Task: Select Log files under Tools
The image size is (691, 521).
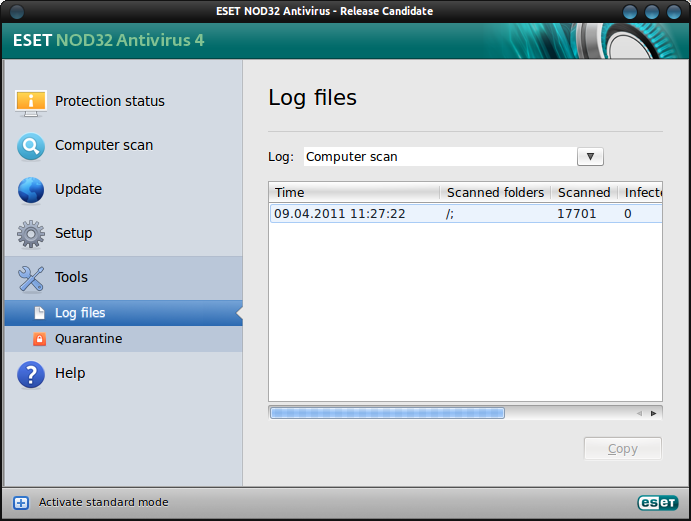Action: 123,313
